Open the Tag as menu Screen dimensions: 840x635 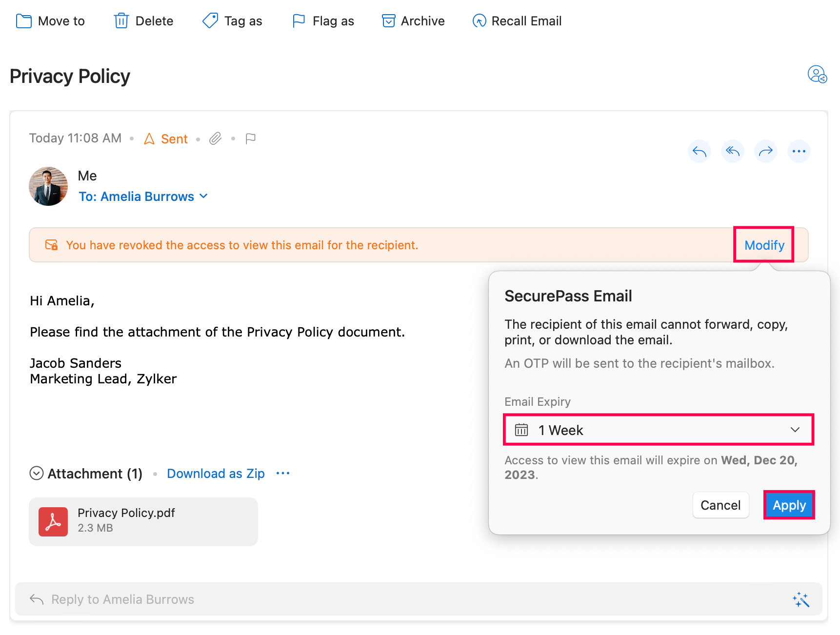click(x=232, y=21)
